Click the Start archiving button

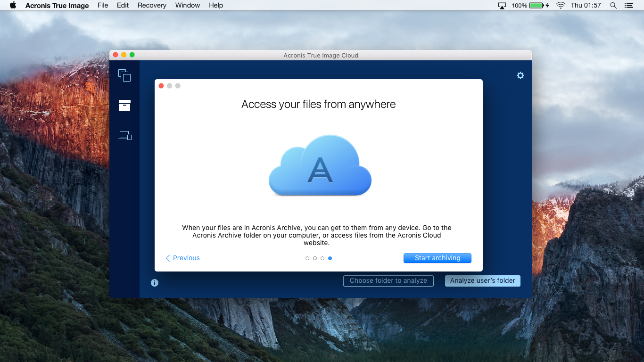[x=438, y=258]
